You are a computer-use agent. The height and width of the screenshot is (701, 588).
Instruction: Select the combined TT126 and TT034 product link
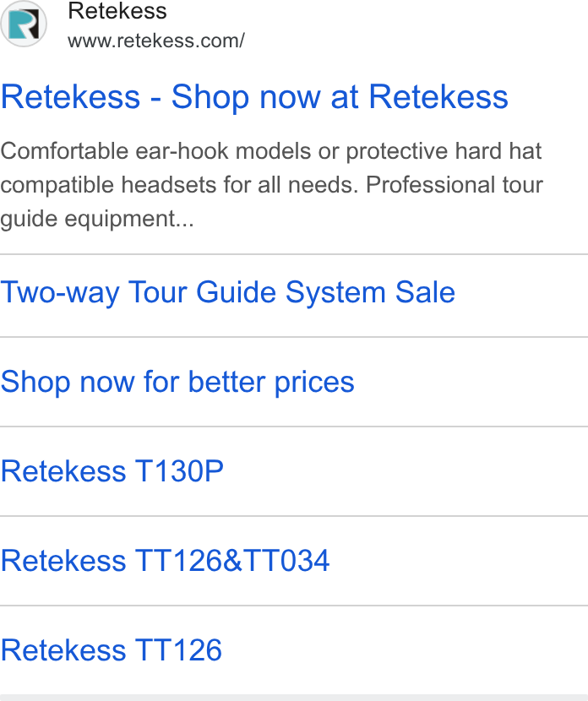[165, 561]
